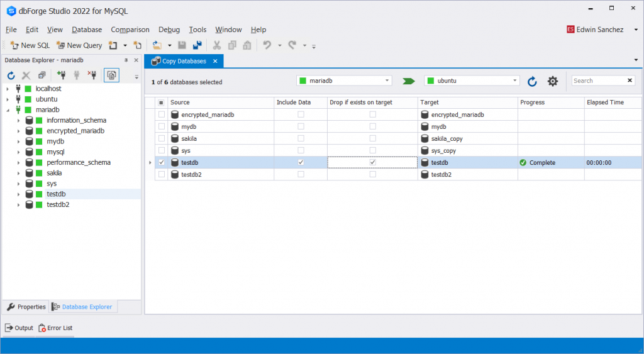The height and width of the screenshot is (354, 644).
Task: Click the Disconnect red-X plug icon
Action: (x=92, y=75)
